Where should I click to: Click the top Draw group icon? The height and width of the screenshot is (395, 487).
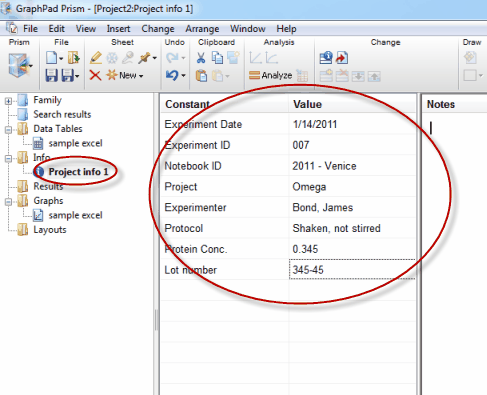pyautogui.click(x=470, y=58)
